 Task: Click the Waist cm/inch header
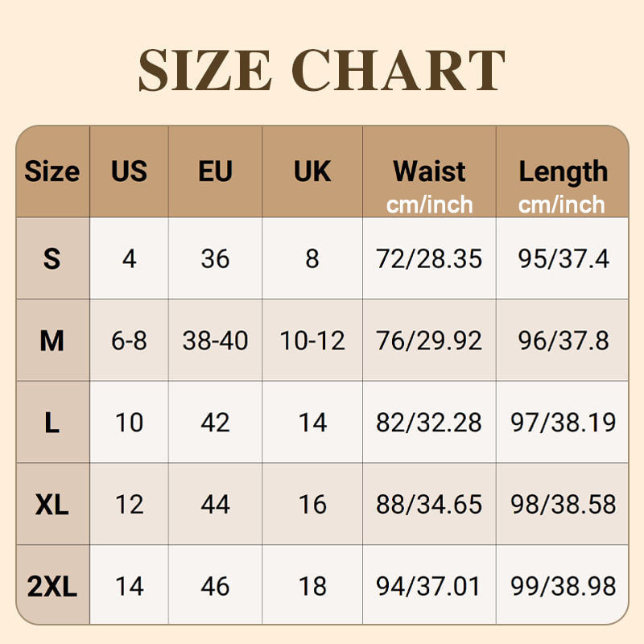[429, 185]
